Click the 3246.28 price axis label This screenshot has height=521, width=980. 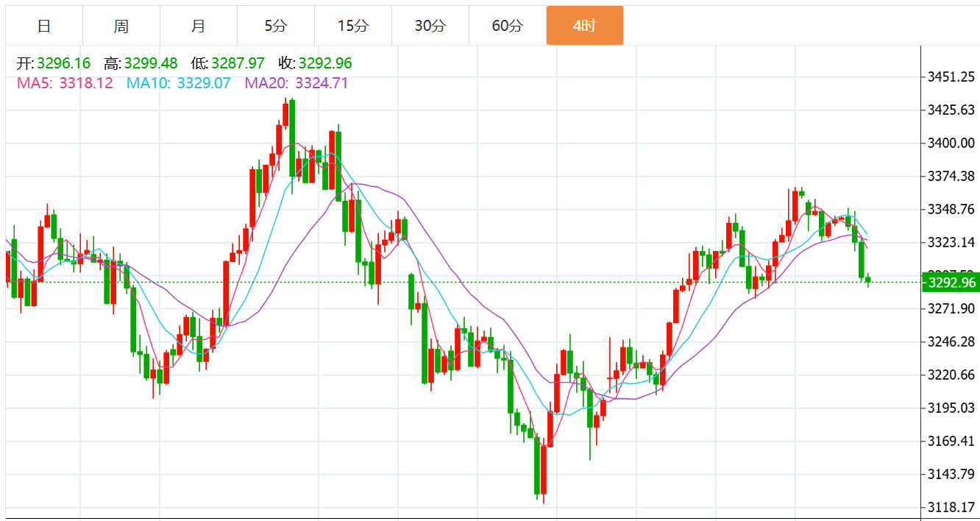951,341
